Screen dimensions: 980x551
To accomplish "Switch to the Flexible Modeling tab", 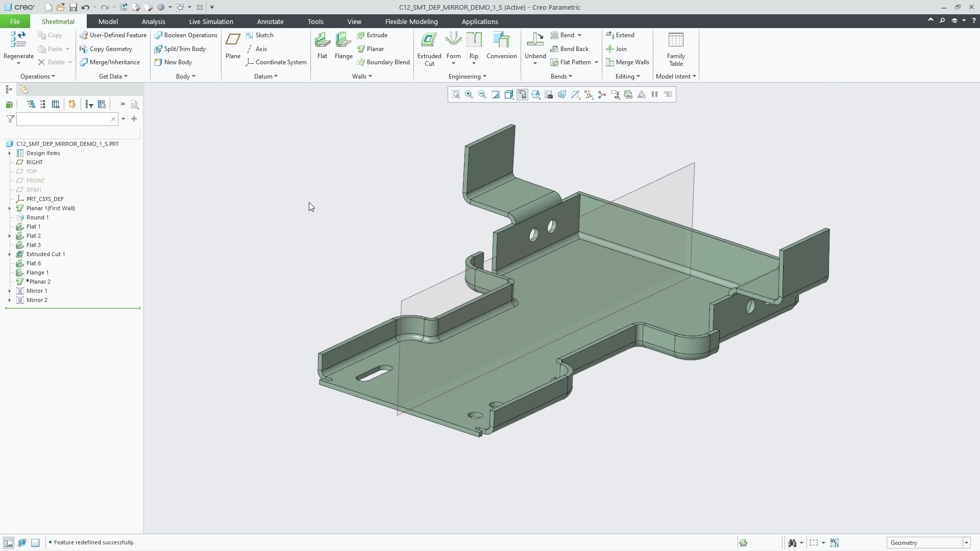I will coord(411,21).
